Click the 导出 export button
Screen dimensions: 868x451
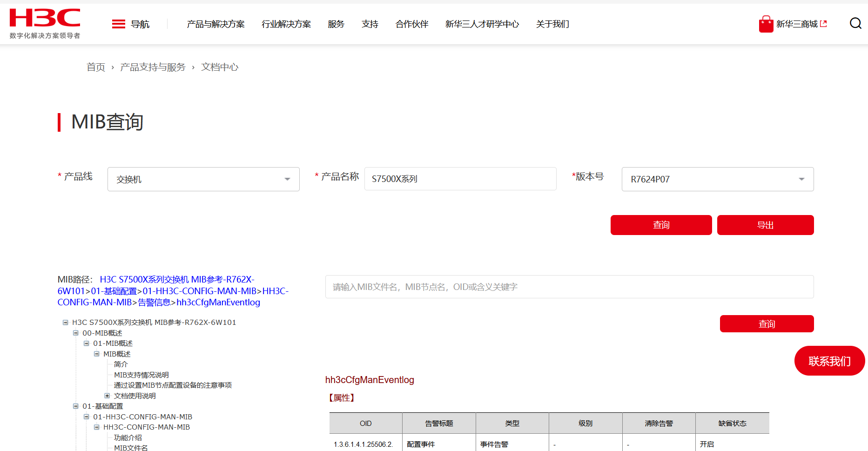(765, 225)
